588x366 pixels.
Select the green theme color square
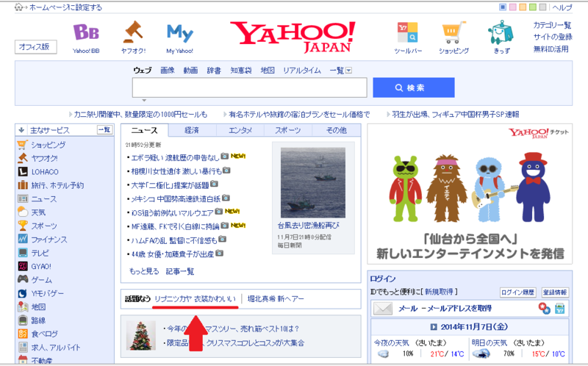tap(532, 7)
